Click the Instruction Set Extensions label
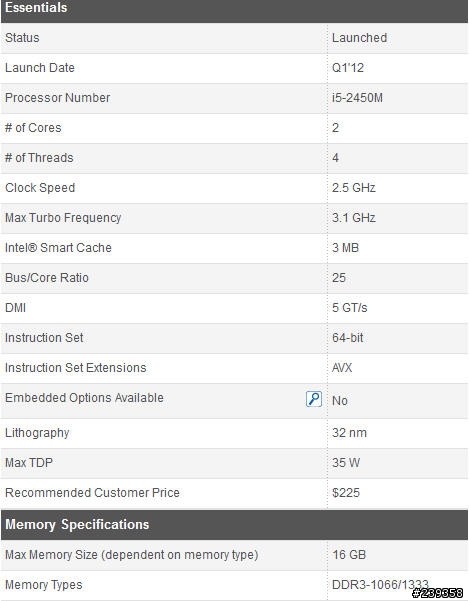469x601 pixels. [x=75, y=368]
